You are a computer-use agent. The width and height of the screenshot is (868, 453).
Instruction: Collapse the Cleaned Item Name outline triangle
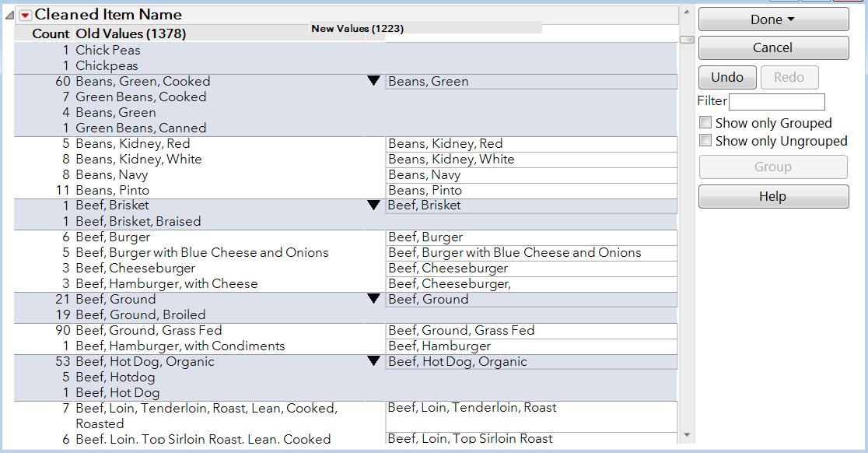[9, 15]
